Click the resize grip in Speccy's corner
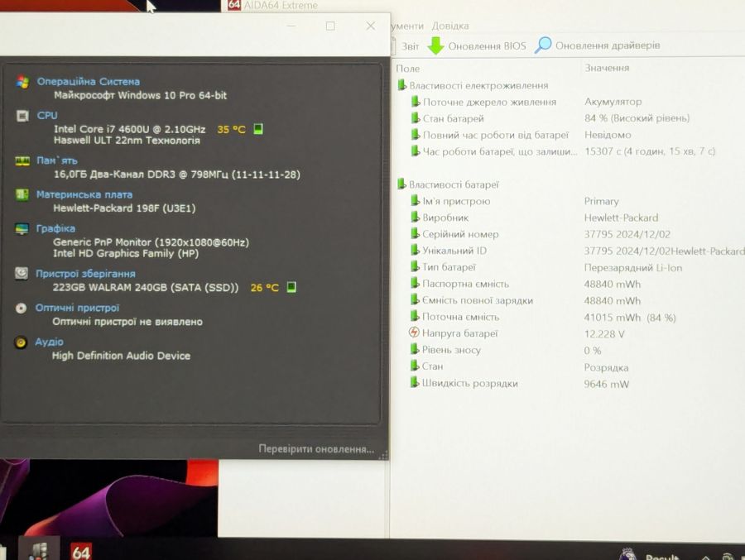This screenshot has width=745, height=560. [x=383, y=455]
